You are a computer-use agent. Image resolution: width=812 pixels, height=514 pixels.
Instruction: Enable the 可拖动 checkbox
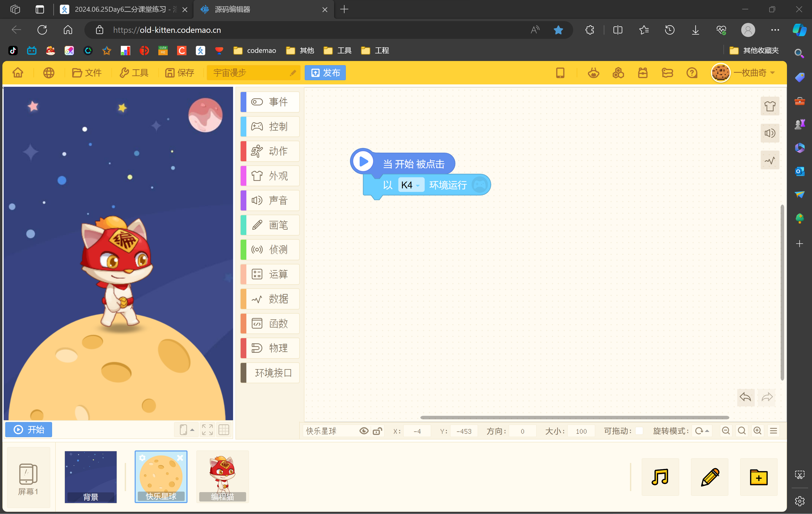tap(639, 431)
